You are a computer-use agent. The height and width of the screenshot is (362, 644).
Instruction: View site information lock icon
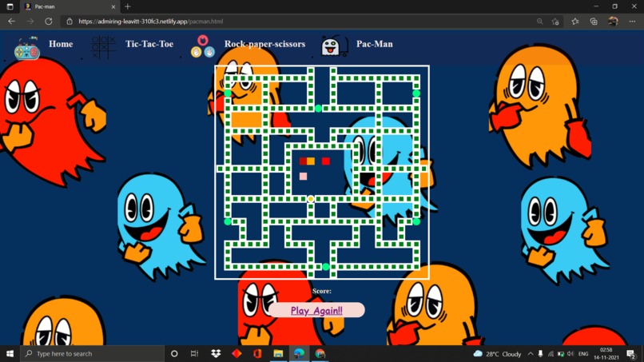pos(70,22)
